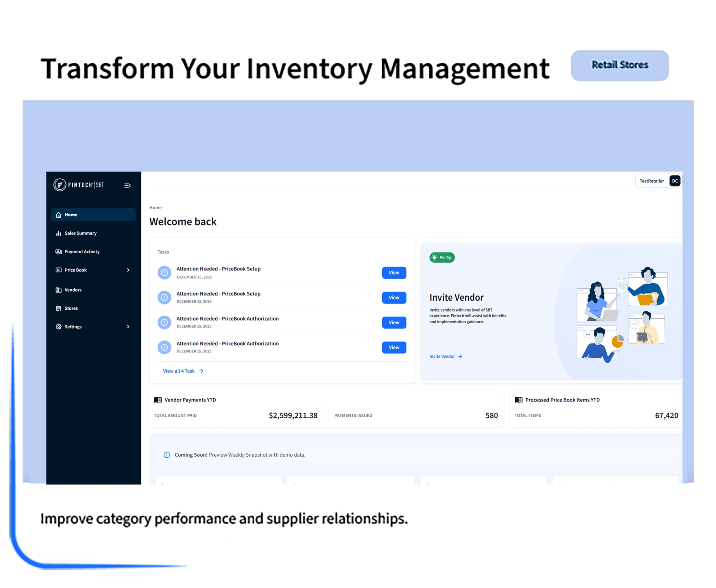The height and width of the screenshot is (588, 716).
Task: Click the Settings gear icon
Action: pos(59,327)
